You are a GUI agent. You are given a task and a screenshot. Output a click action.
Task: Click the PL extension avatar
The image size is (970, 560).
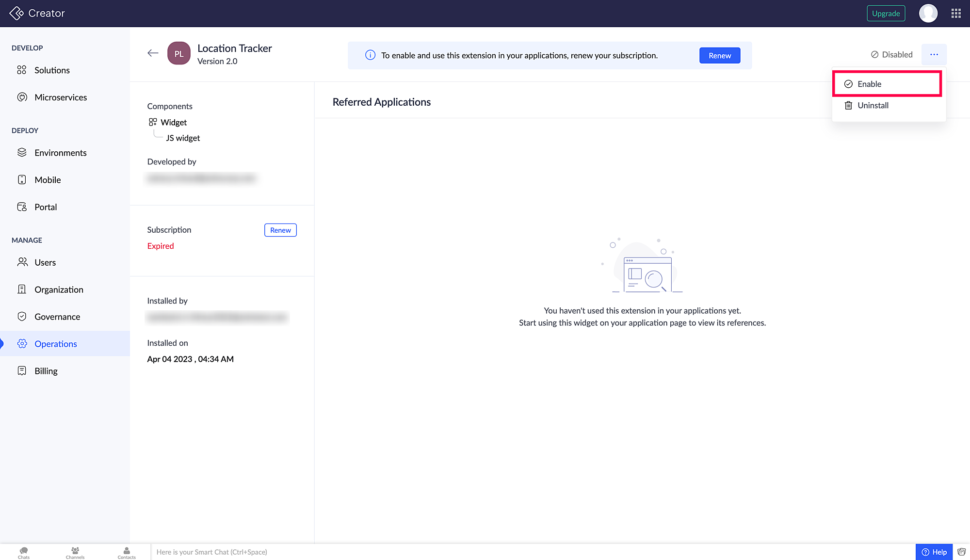pos(179,54)
